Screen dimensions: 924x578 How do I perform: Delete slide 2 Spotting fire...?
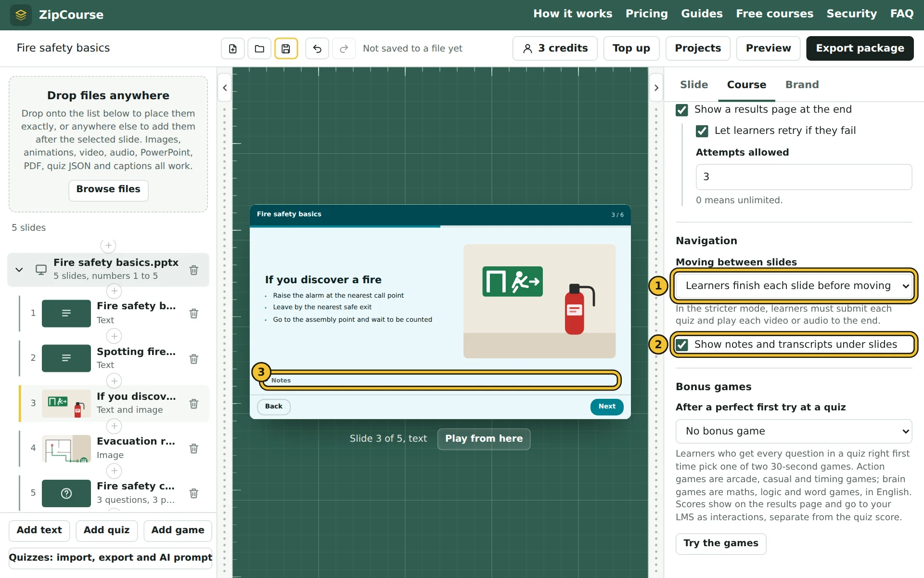click(194, 359)
